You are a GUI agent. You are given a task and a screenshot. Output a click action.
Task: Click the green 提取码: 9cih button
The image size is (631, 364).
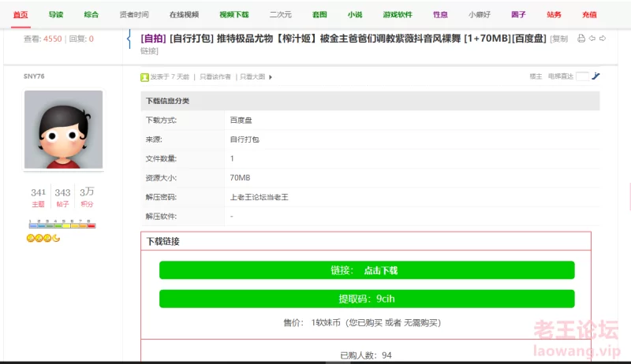(x=367, y=299)
